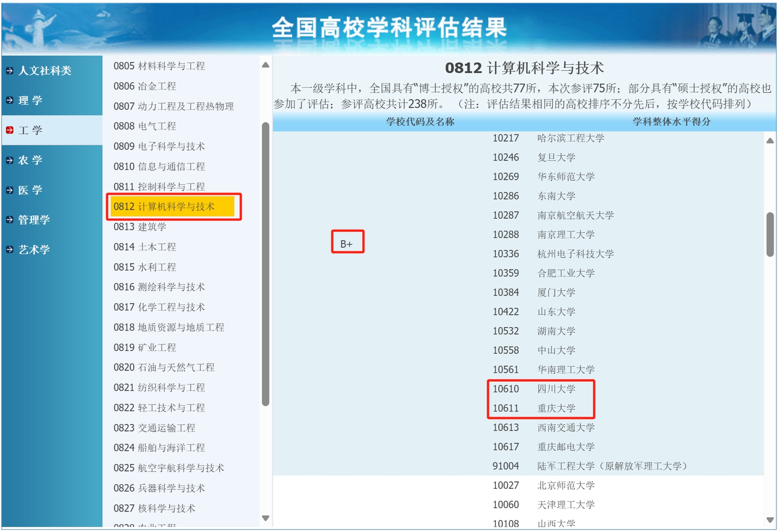Screen dimensions: 778x532
Task: Click the 学科整体水平得分 column header
Action: pos(672,122)
